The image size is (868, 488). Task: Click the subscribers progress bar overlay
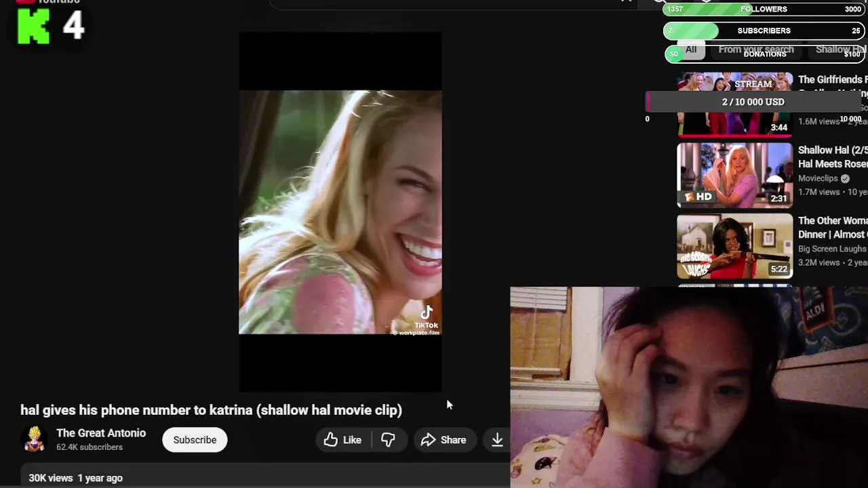tap(764, 30)
